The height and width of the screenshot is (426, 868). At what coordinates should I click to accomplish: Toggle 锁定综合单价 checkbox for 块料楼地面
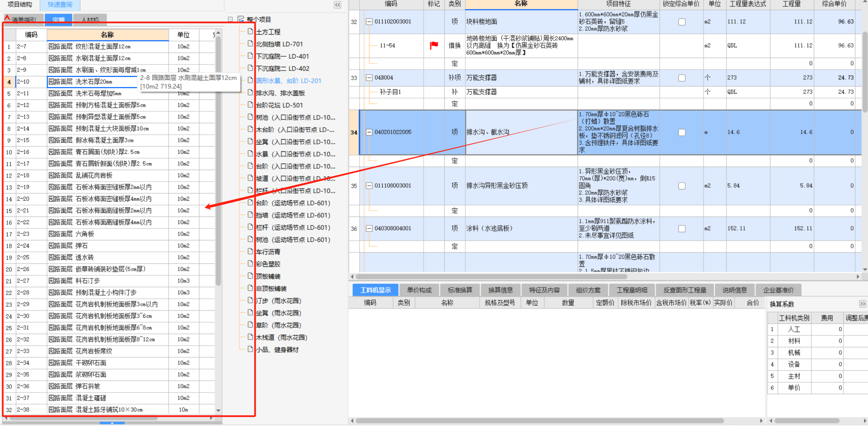point(681,22)
